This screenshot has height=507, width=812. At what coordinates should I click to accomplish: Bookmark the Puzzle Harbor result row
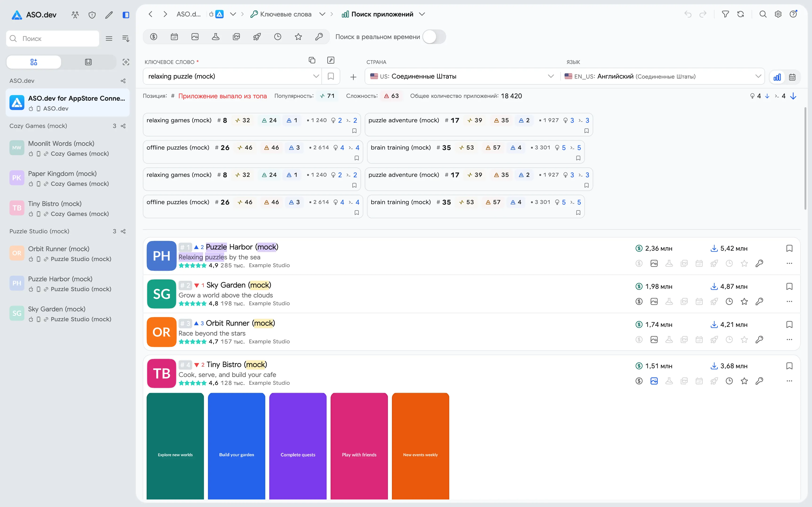(x=789, y=249)
